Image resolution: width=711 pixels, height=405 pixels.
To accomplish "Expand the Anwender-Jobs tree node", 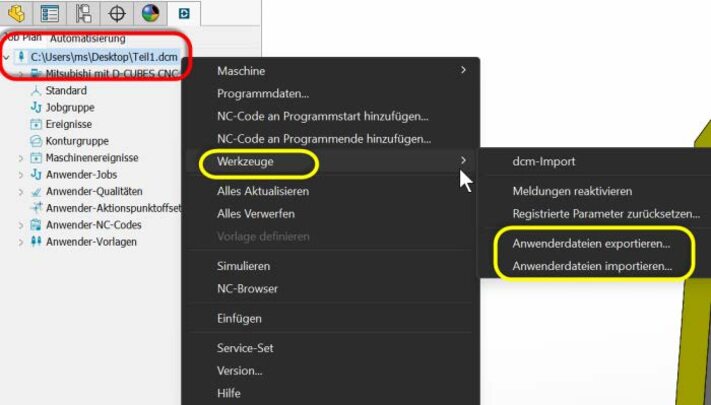I will click(x=22, y=175).
